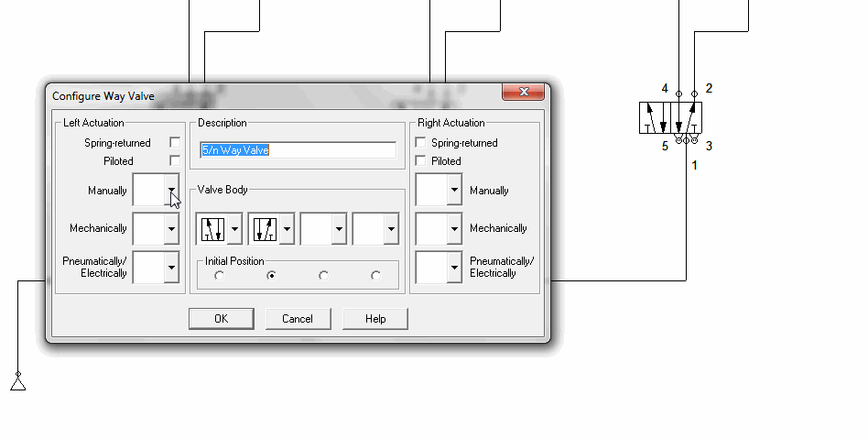
Task: Click valve port 4 connection point
Action: tap(679, 94)
